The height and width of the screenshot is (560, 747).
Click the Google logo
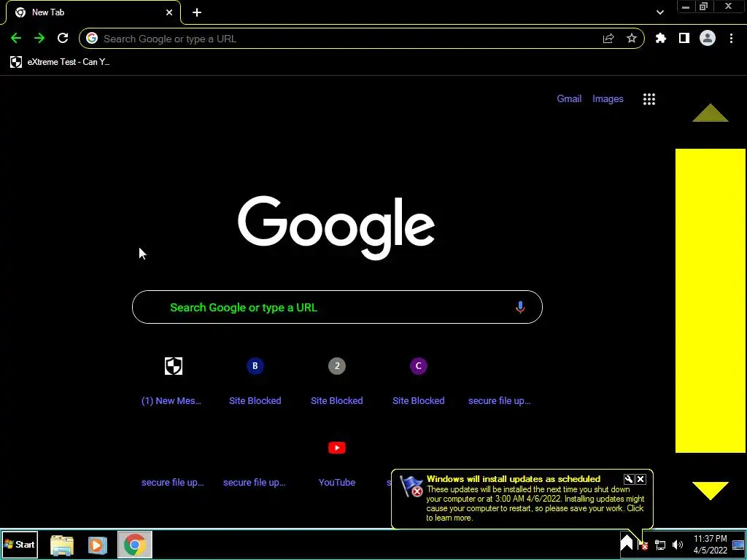coord(336,227)
